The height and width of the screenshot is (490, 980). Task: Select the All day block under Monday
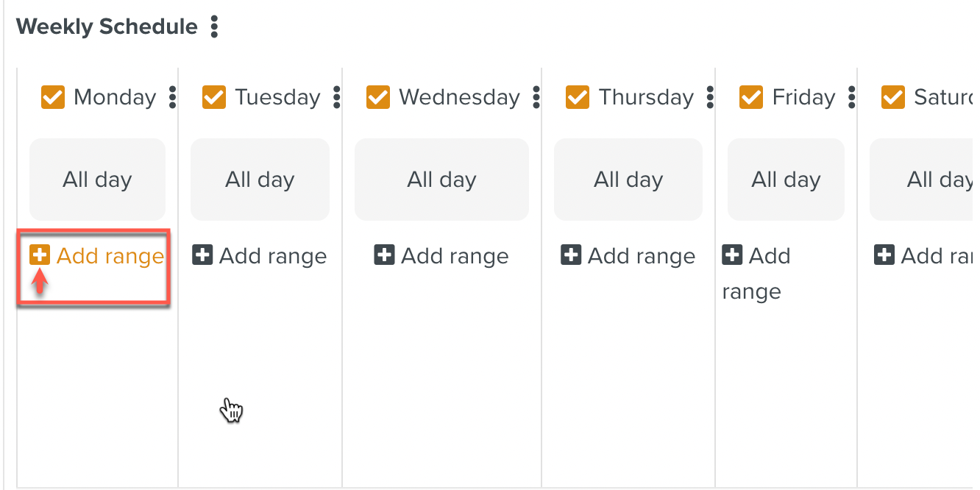[x=97, y=180]
